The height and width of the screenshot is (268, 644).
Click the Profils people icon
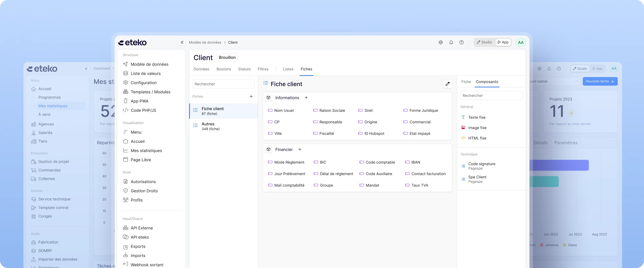tap(125, 200)
